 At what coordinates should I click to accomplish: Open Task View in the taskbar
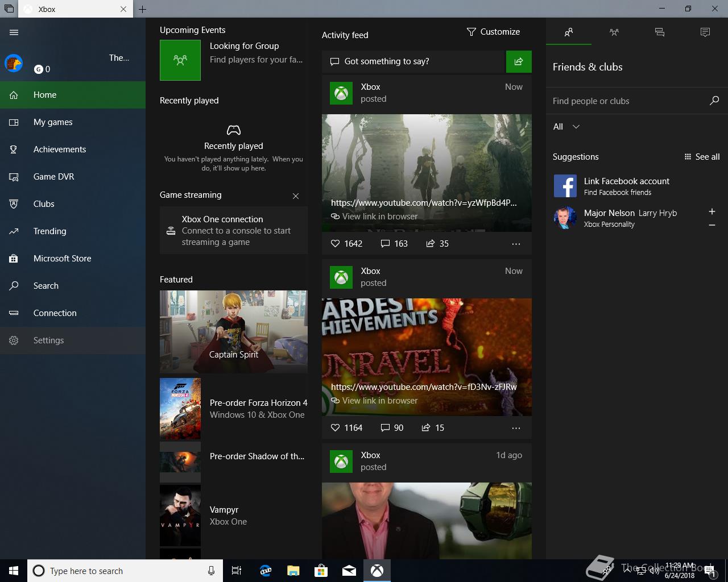237,571
